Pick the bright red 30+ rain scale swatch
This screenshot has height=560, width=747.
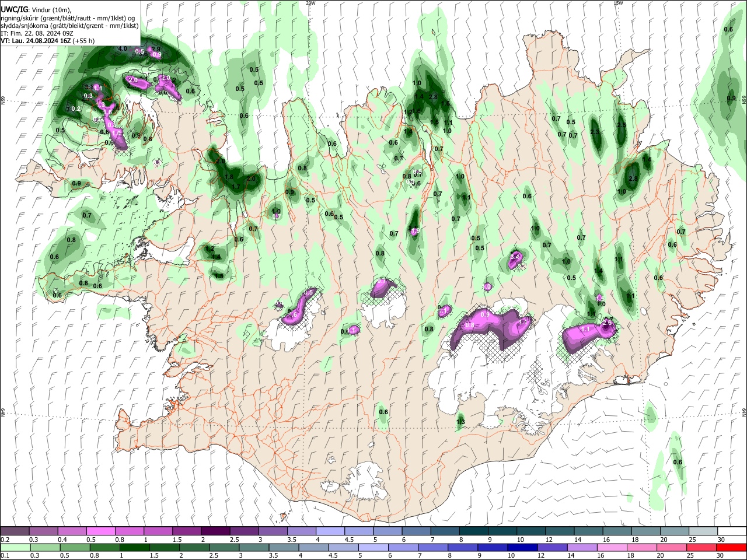[x=731, y=548]
